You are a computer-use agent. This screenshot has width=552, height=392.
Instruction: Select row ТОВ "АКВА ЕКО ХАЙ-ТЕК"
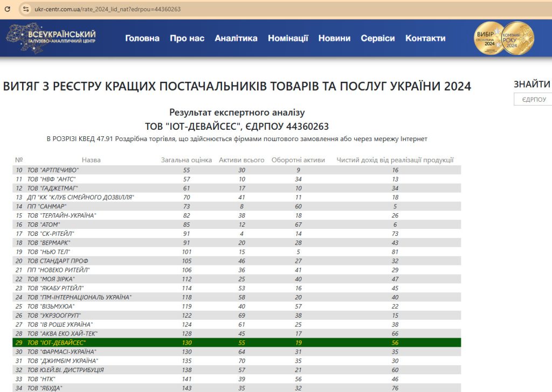[x=237, y=334]
